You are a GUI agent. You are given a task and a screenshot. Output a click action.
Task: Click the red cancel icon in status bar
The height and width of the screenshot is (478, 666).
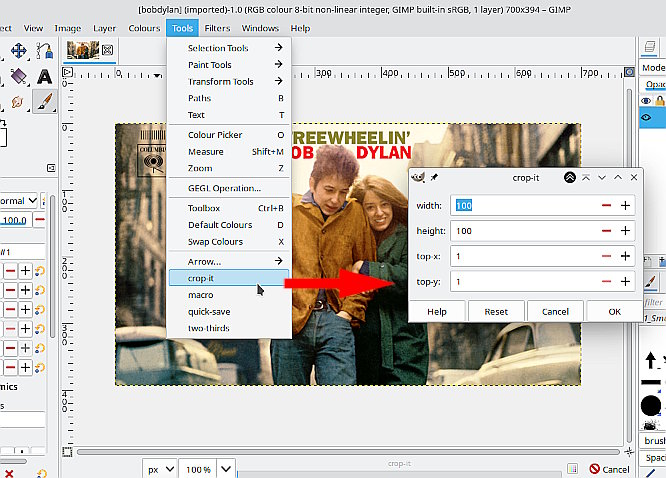pos(595,469)
